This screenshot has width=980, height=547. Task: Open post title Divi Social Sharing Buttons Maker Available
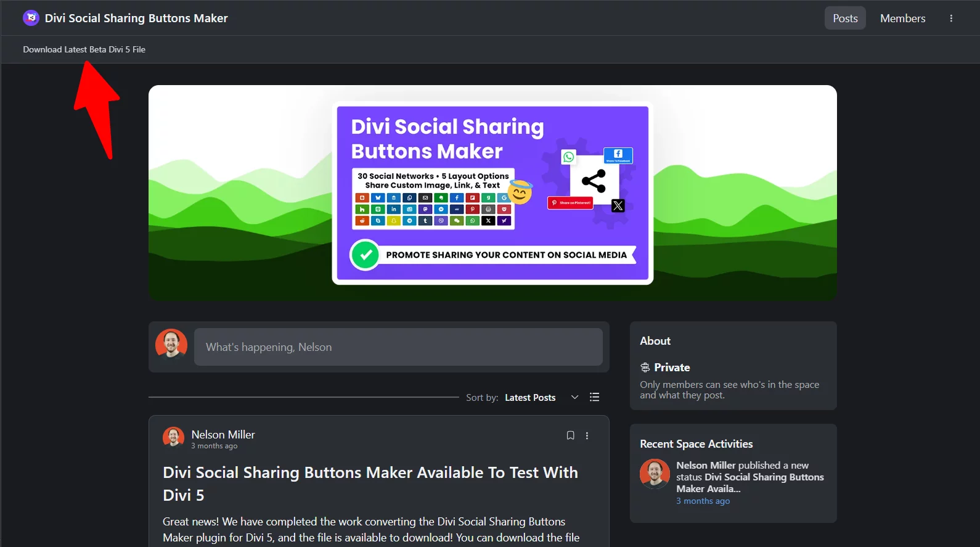point(370,483)
